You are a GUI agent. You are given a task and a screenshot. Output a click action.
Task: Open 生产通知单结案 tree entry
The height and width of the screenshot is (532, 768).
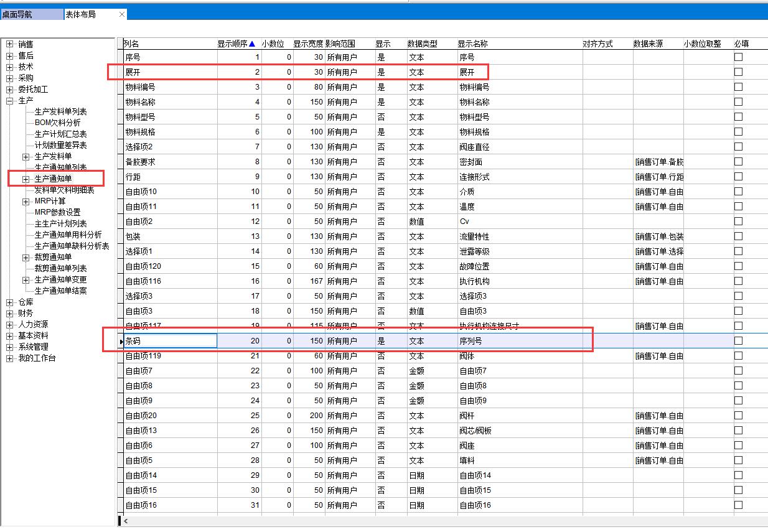[60, 291]
